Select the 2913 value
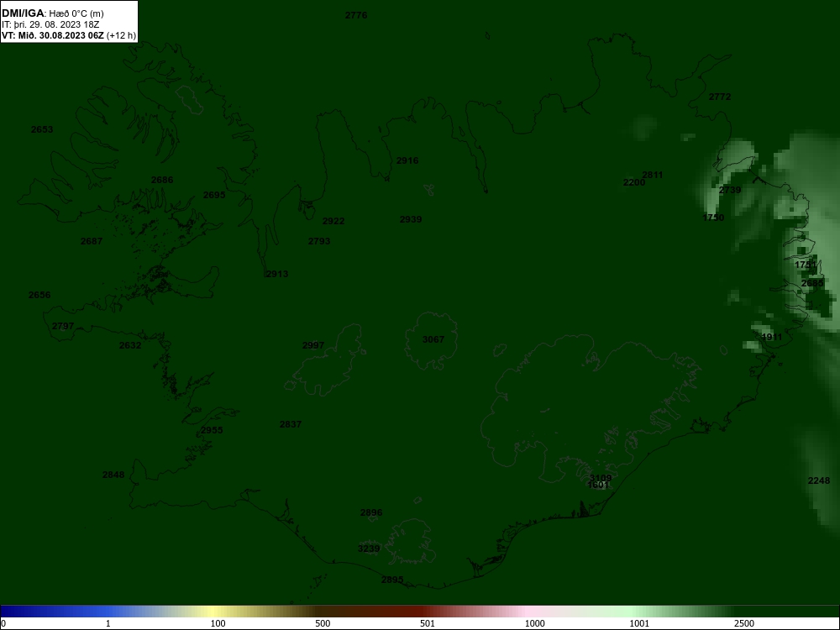The image size is (840, 630). [x=277, y=274]
